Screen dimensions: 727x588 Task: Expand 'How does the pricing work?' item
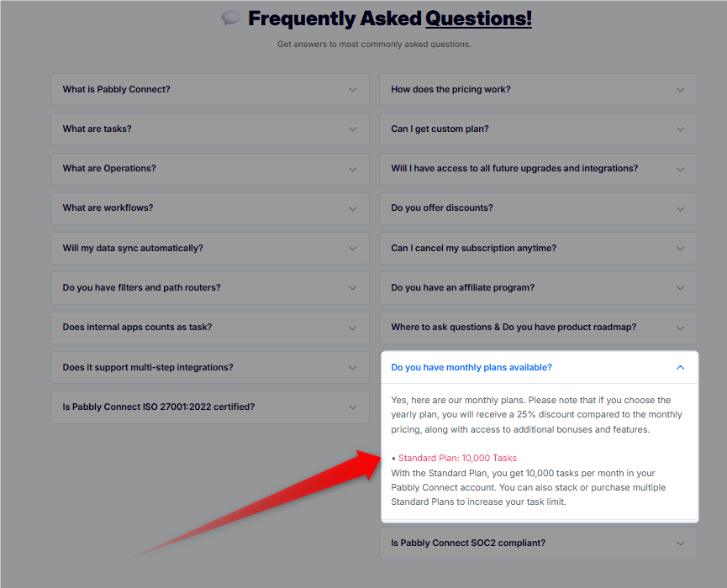tap(538, 89)
